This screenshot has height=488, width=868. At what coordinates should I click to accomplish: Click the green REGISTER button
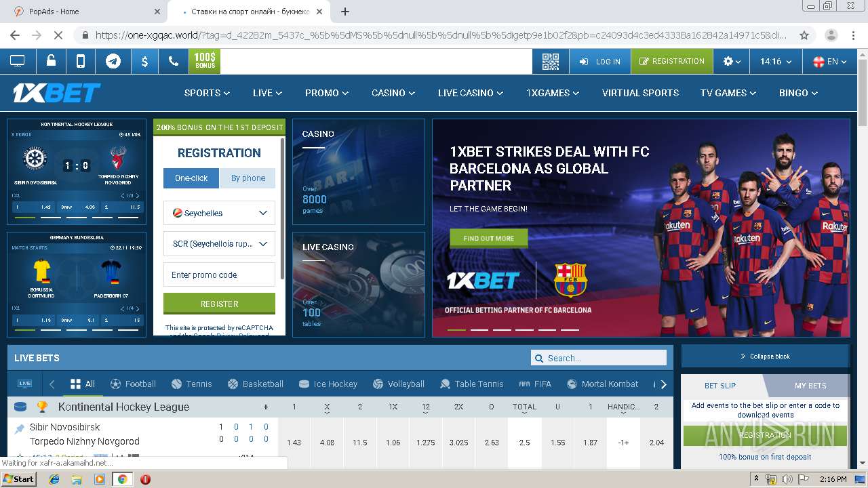(x=219, y=304)
